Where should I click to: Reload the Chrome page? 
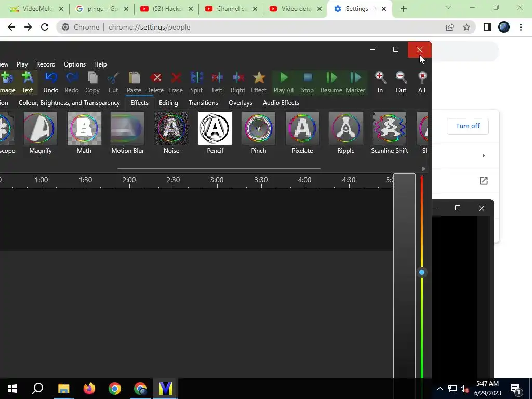pos(45,27)
